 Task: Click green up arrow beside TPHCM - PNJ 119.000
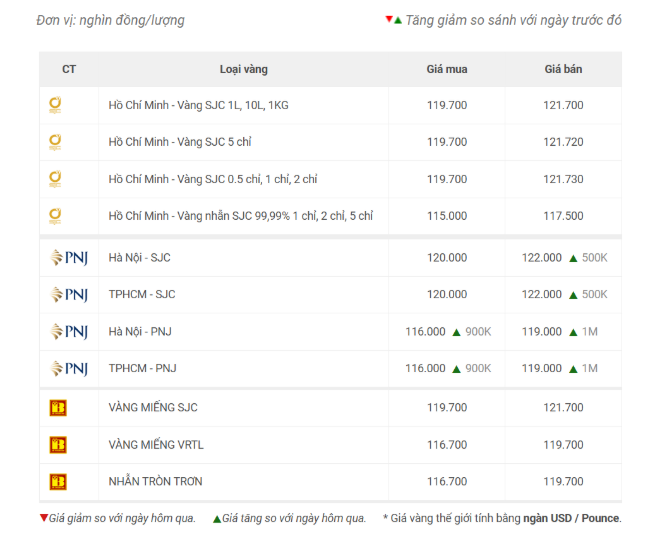tap(574, 369)
